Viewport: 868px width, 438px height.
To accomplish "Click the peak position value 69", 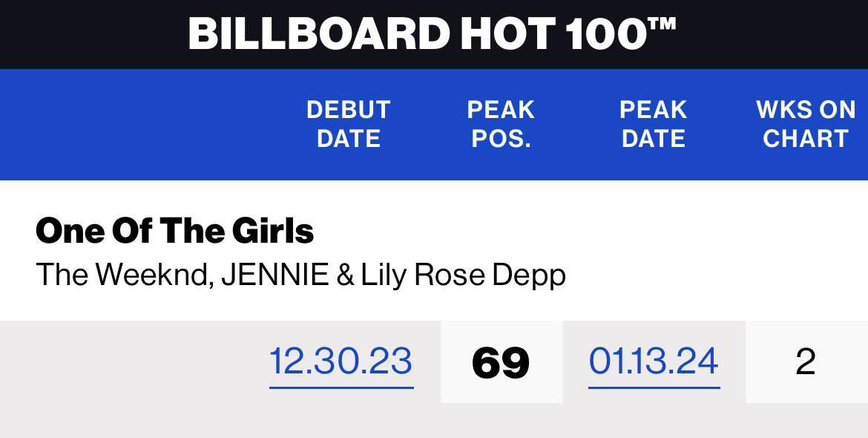I will click(501, 363).
